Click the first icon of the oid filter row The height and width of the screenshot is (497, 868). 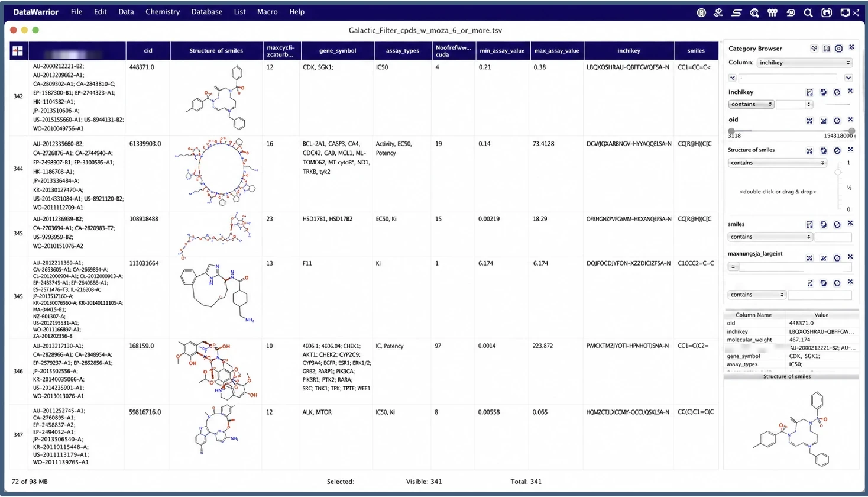coord(809,121)
